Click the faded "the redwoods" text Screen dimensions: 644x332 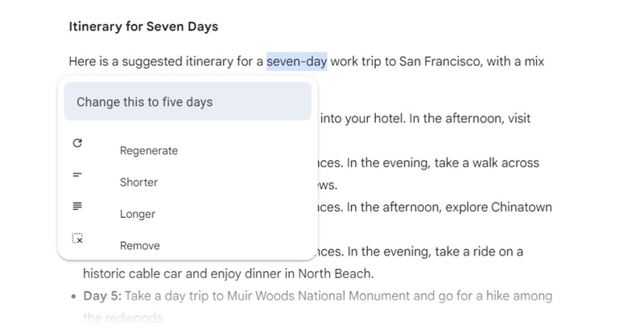123,318
